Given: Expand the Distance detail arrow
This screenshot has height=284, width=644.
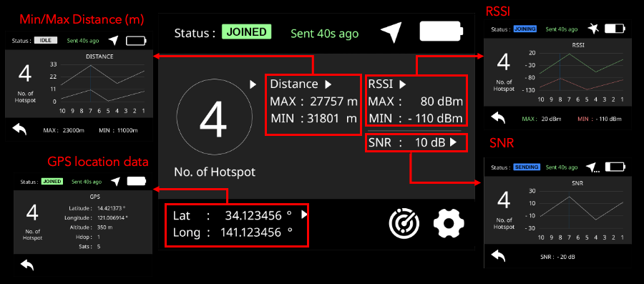Looking at the screenshot, I should point(328,84).
